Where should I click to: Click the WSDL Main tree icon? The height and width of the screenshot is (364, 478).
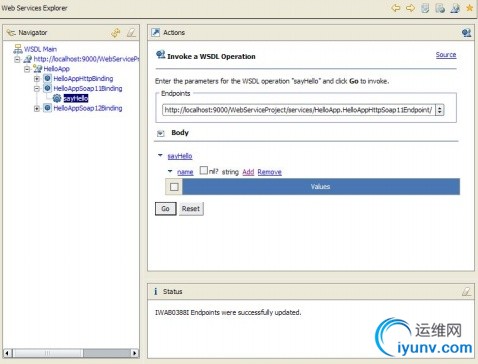[x=18, y=49]
